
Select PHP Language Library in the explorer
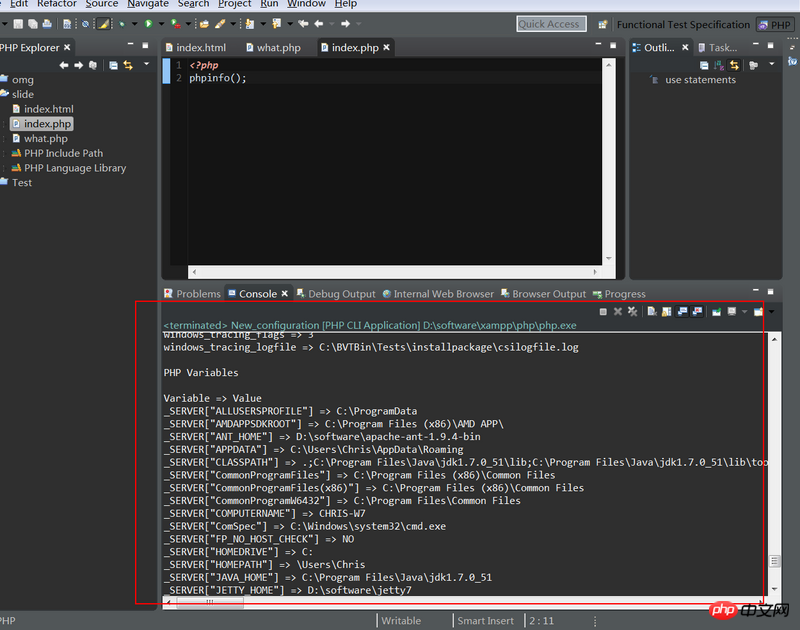point(69,168)
